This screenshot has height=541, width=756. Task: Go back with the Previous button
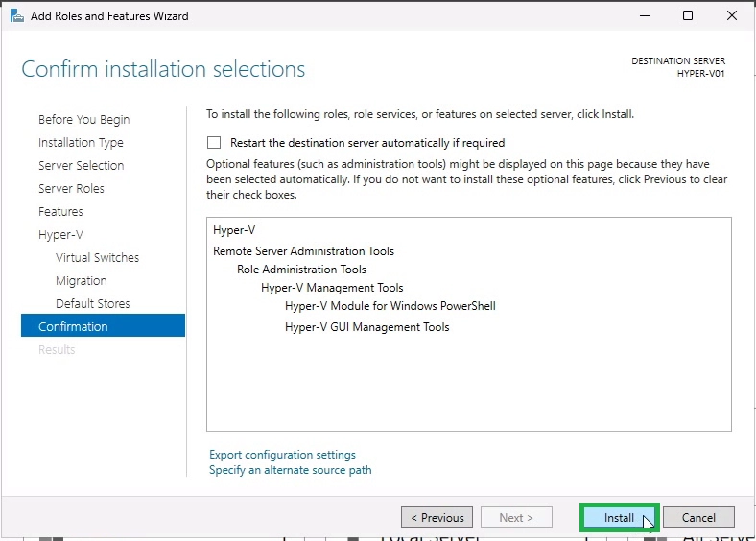tap(437, 517)
